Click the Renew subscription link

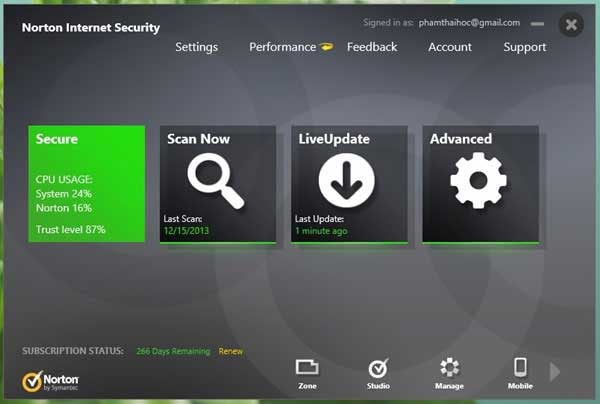230,351
